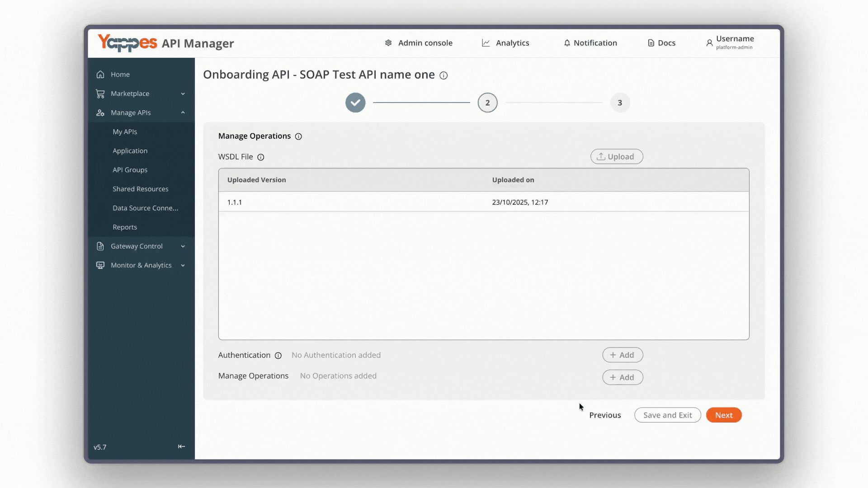Click the Gateway Control document icon
This screenshot has width=868, height=488.
click(100, 246)
